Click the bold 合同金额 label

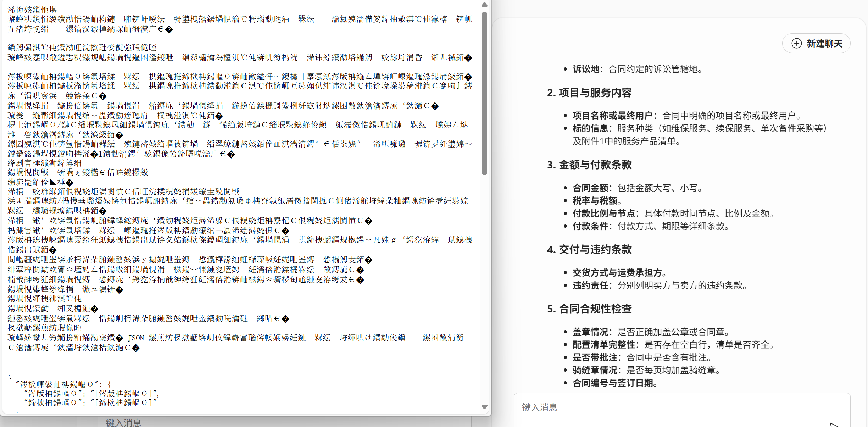coord(590,188)
